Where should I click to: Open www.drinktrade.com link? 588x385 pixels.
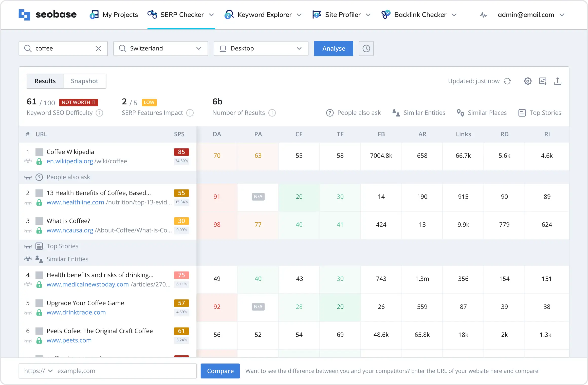click(76, 313)
